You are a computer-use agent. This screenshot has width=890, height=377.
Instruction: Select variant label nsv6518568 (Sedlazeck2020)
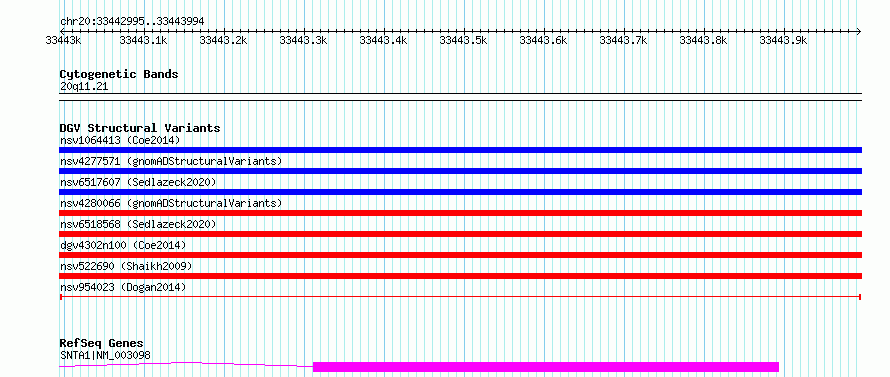coord(138,224)
